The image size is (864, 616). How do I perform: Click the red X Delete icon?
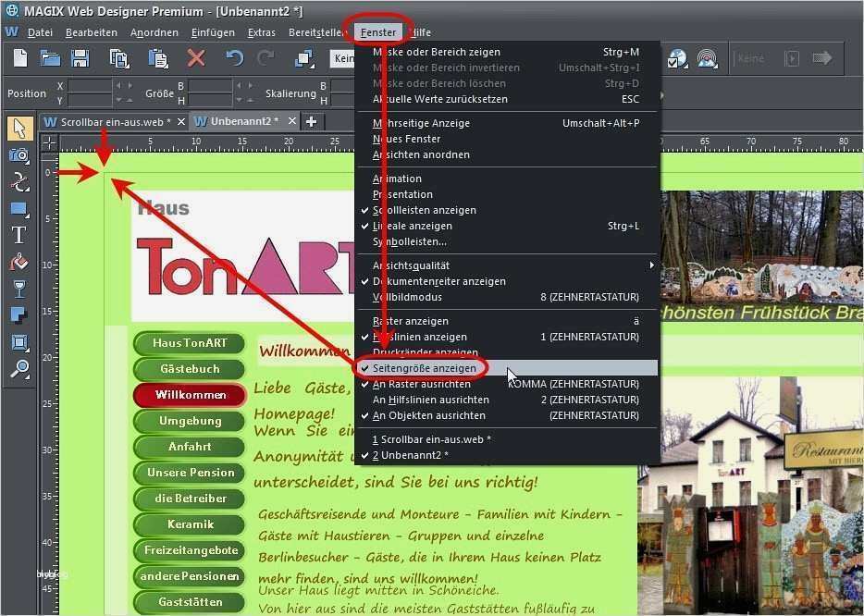click(195, 58)
